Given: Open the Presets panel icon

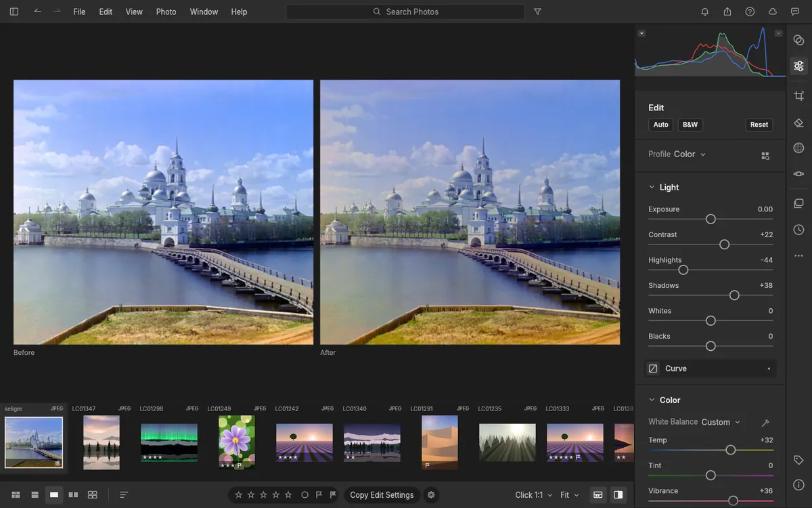Looking at the screenshot, I should pos(798,41).
